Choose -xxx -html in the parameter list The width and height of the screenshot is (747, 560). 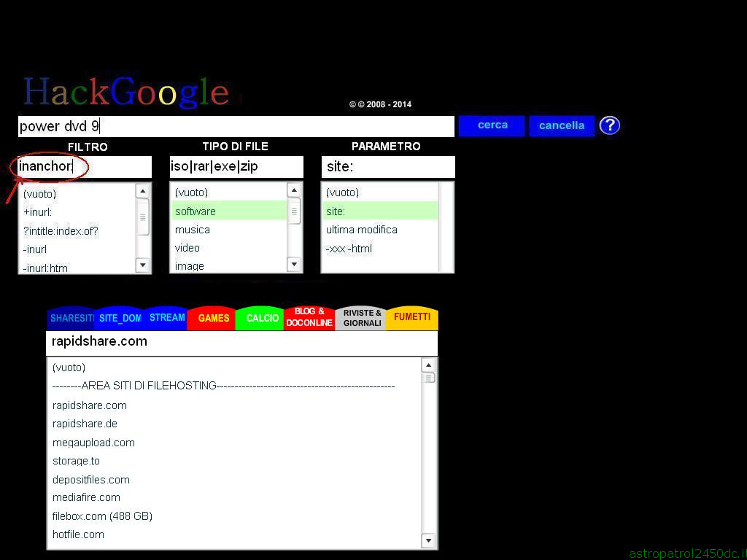[349, 249]
